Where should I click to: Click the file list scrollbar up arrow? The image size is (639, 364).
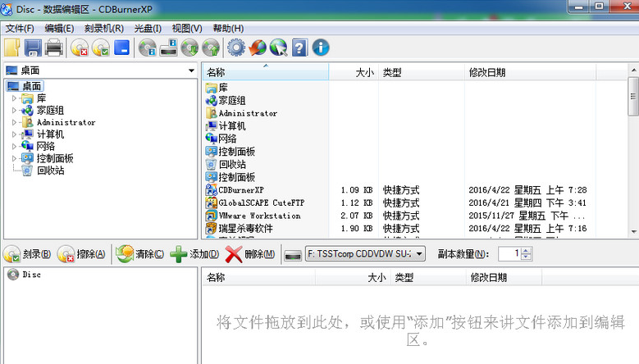click(x=633, y=70)
